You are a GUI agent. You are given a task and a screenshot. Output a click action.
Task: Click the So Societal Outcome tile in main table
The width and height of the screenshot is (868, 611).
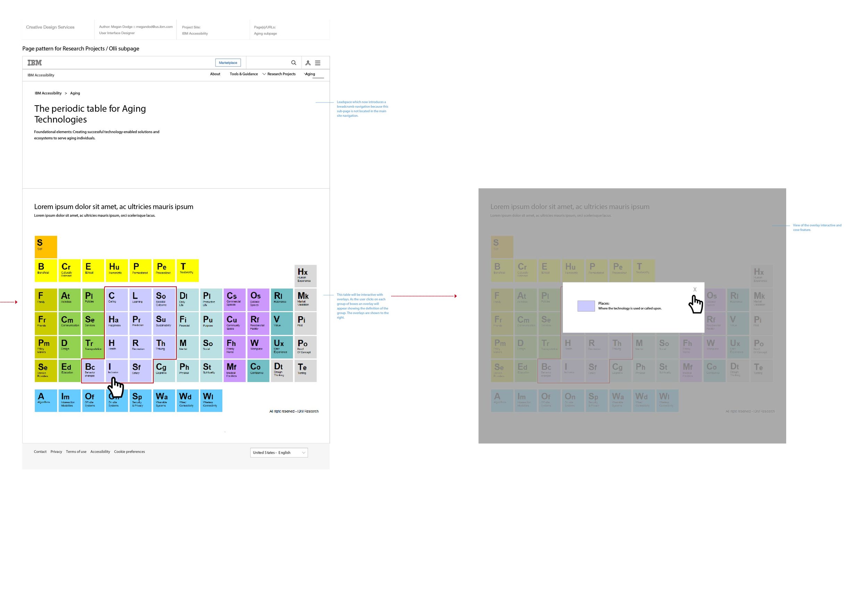tap(164, 300)
